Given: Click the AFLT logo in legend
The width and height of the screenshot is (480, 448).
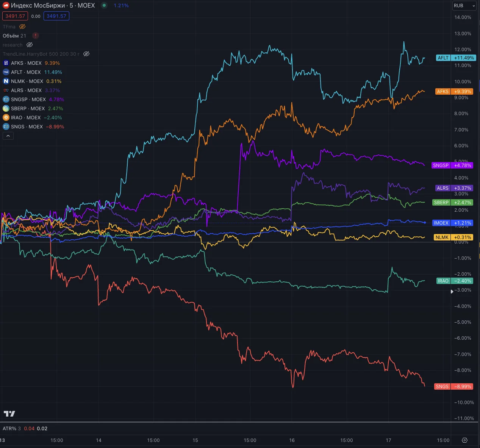Looking at the screenshot, I should pos(6,72).
